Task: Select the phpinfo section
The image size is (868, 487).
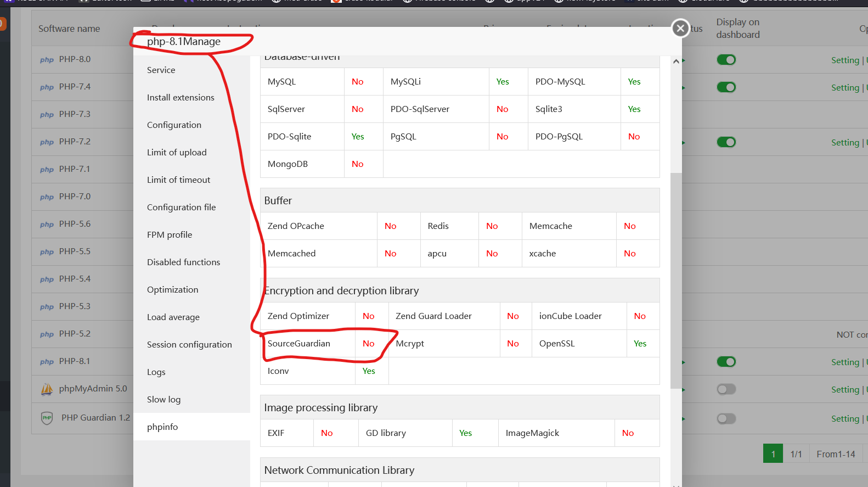Action: [191, 427]
